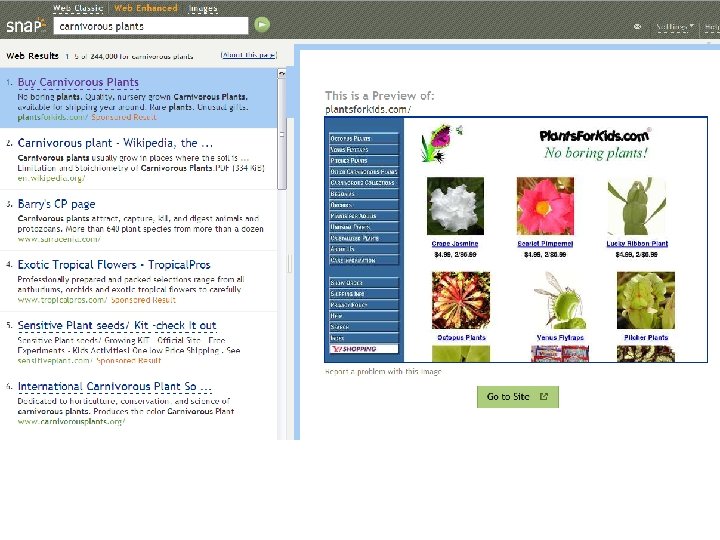Switch to Images tab

point(202,8)
